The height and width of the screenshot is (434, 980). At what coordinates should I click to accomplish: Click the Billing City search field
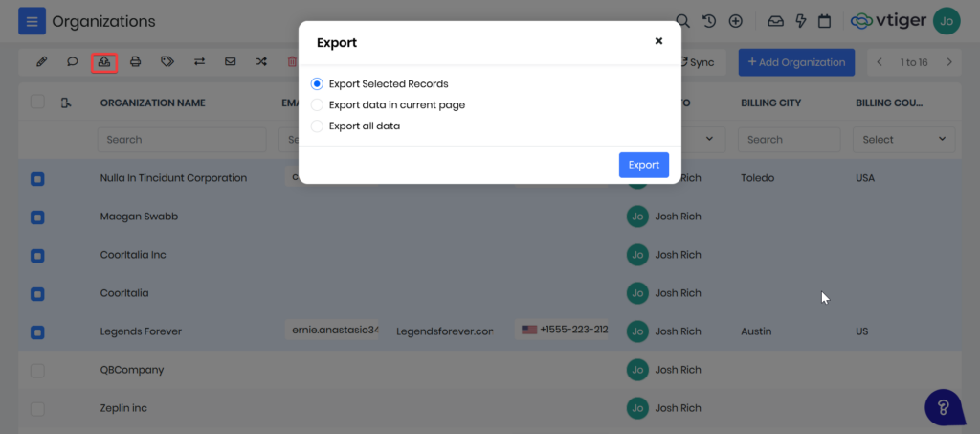[791, 140]
